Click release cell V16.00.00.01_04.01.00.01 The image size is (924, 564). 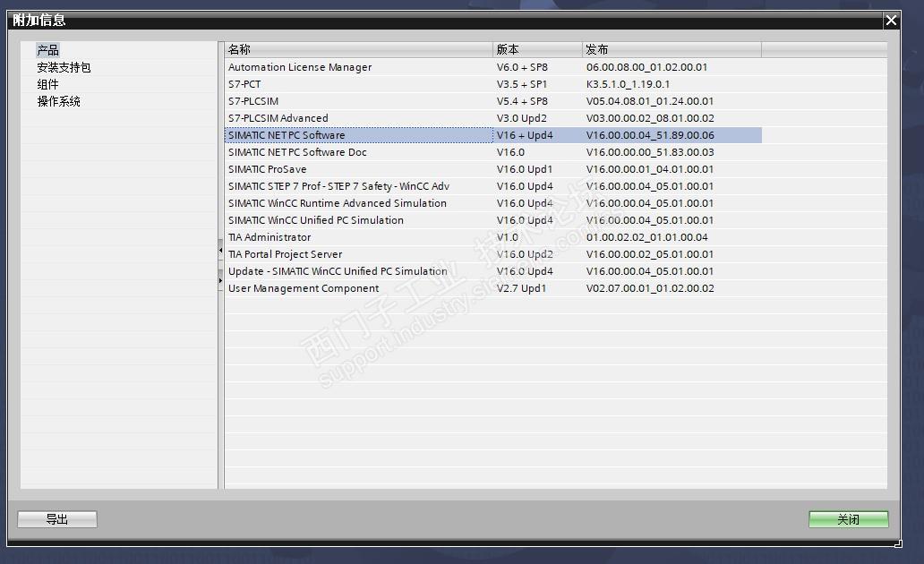(672, 170)
